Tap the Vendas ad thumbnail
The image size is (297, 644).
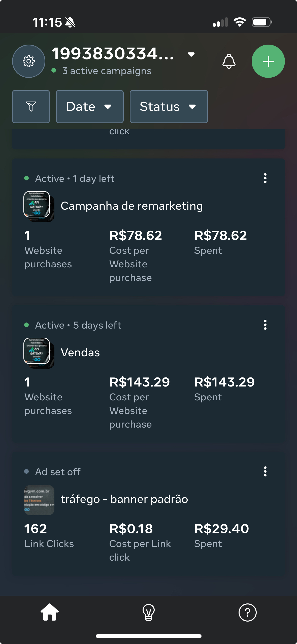(39, 353)
